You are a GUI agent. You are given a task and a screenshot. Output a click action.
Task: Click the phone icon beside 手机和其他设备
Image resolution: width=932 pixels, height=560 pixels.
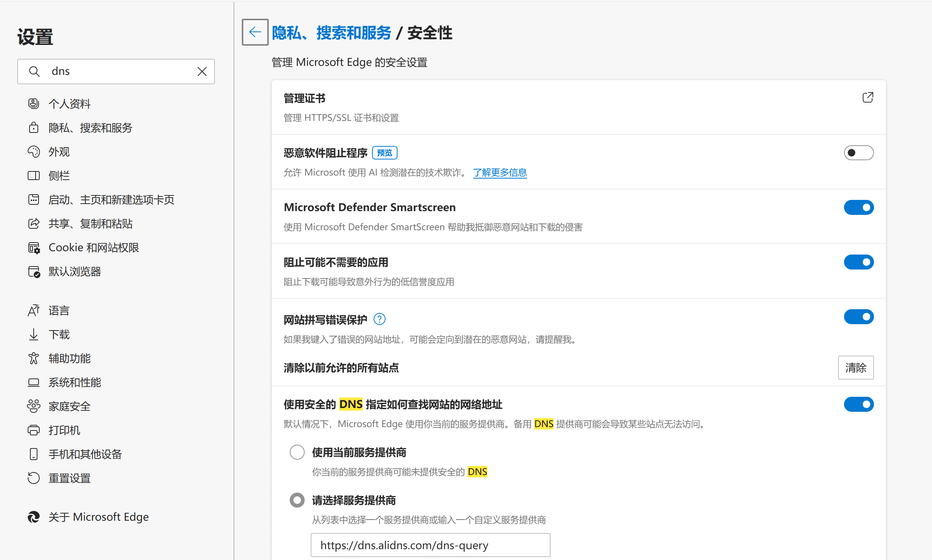coord(34,454)
